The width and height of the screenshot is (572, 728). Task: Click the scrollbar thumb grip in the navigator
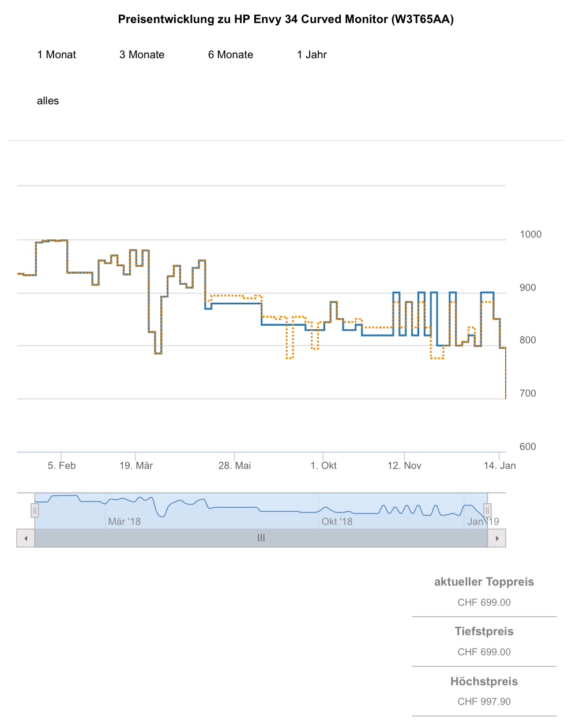tap(261, 538)
